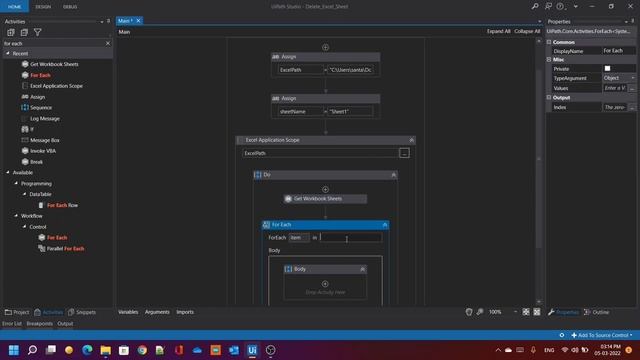640x360 pixels.
Task: Select Message Box activity
Action: (44, 140)
